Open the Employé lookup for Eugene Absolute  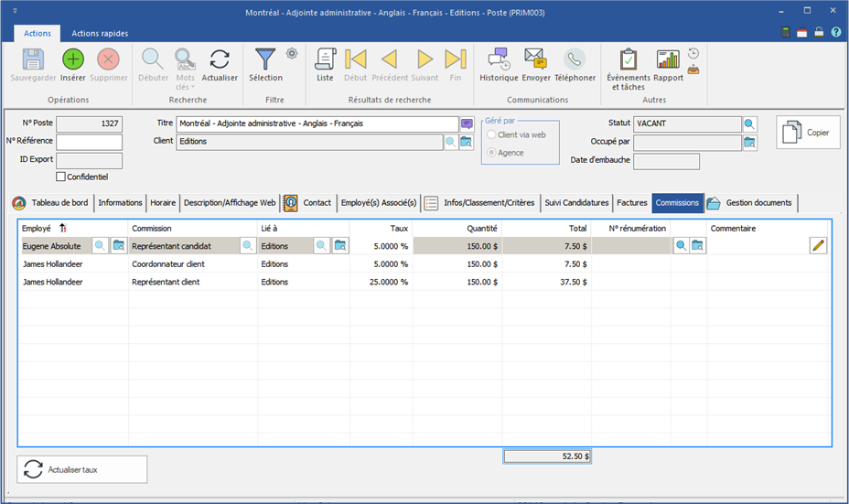click(100, 245)
